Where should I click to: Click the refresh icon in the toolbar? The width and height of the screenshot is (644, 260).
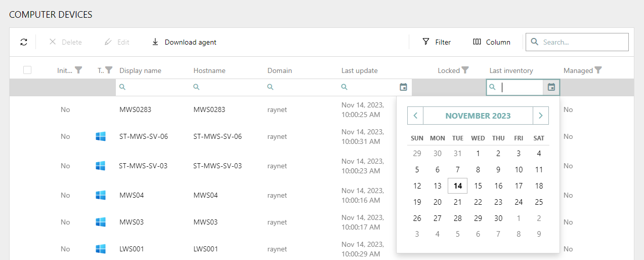coord(24,42)
